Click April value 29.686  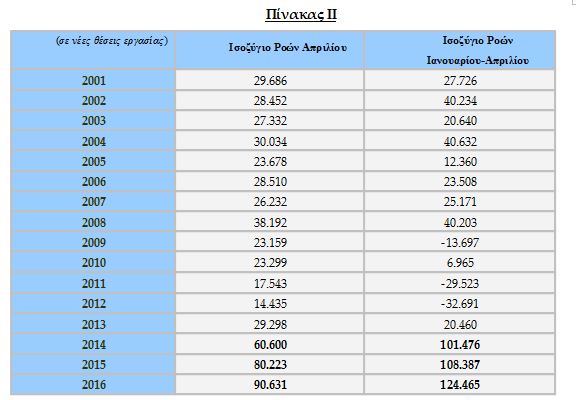270,81
